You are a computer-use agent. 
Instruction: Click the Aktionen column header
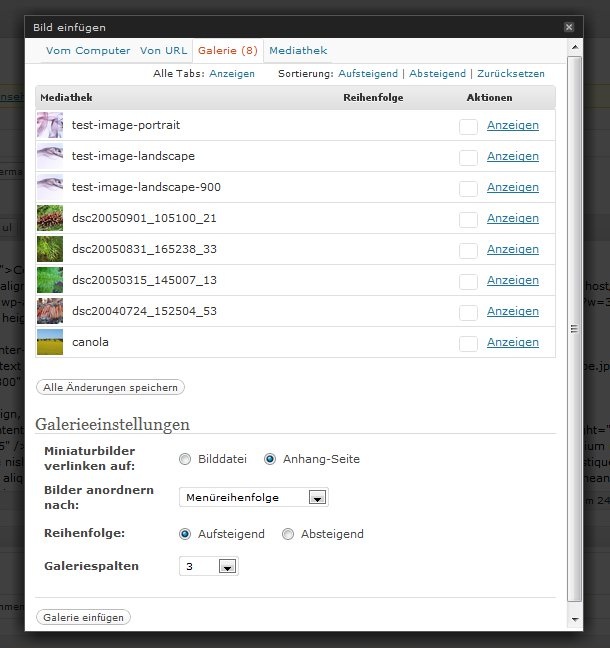pyautogui.click(x=489, y=98)
